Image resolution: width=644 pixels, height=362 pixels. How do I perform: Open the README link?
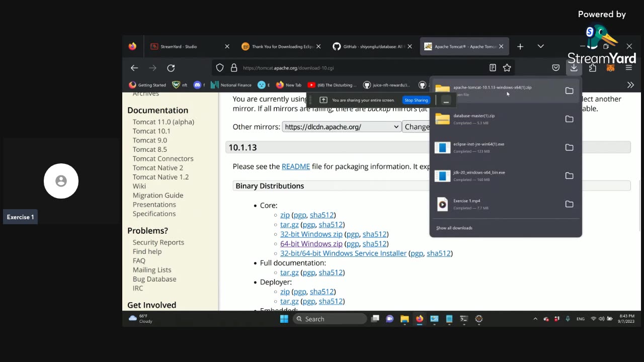pyautogui.click(x=296, y=166)
